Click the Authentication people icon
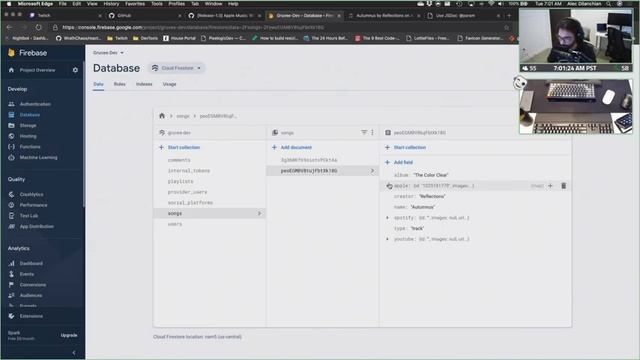Image resolution: width=640 pixels, height=360 pixels. (x=11, y=104)
